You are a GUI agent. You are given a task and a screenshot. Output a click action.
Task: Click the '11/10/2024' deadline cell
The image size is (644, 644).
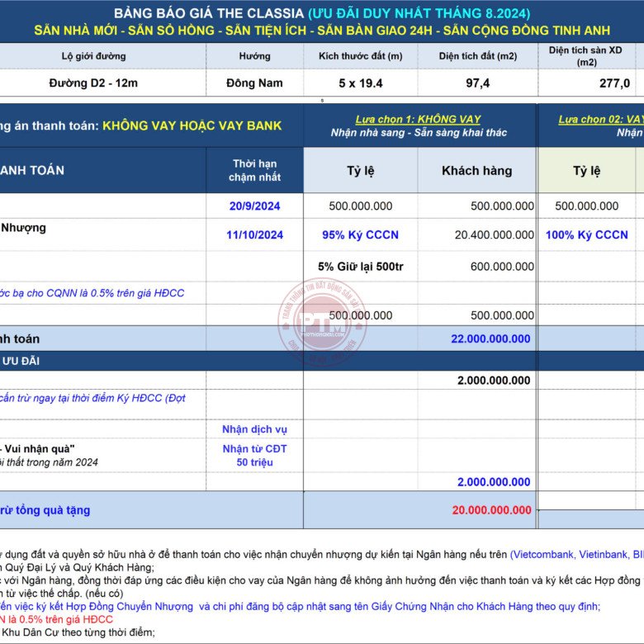[254, 235]
